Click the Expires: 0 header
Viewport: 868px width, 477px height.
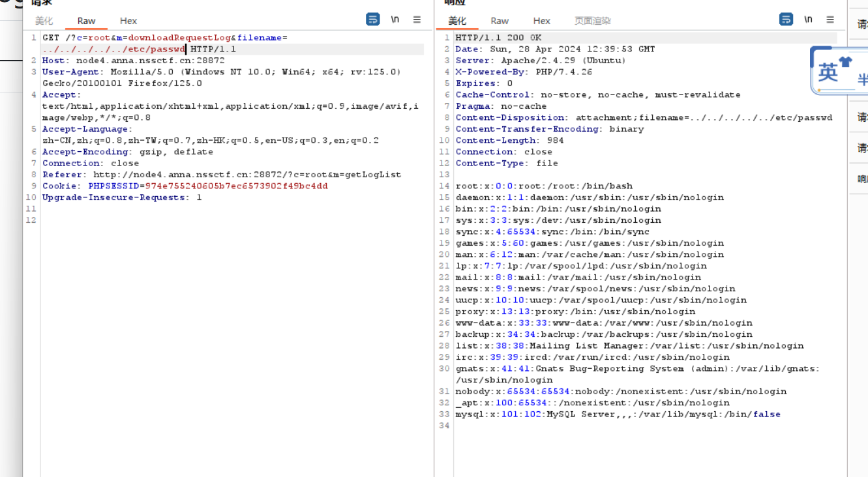click(x=484, y=83)
